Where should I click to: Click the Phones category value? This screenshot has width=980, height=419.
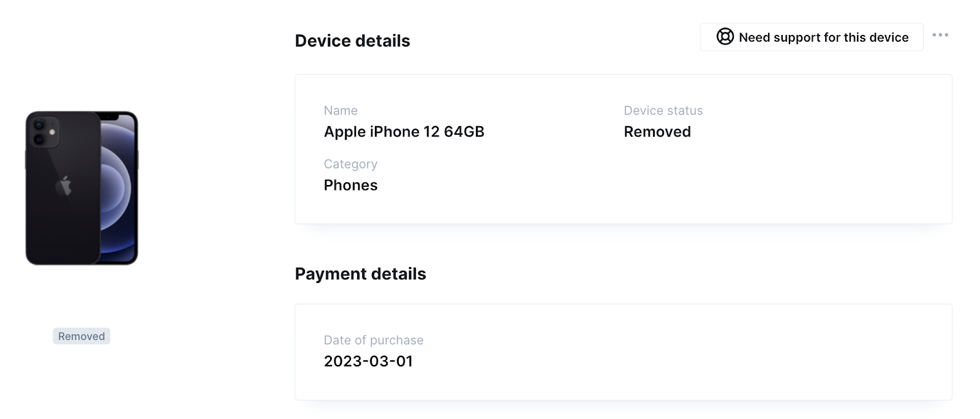(350, 185)
